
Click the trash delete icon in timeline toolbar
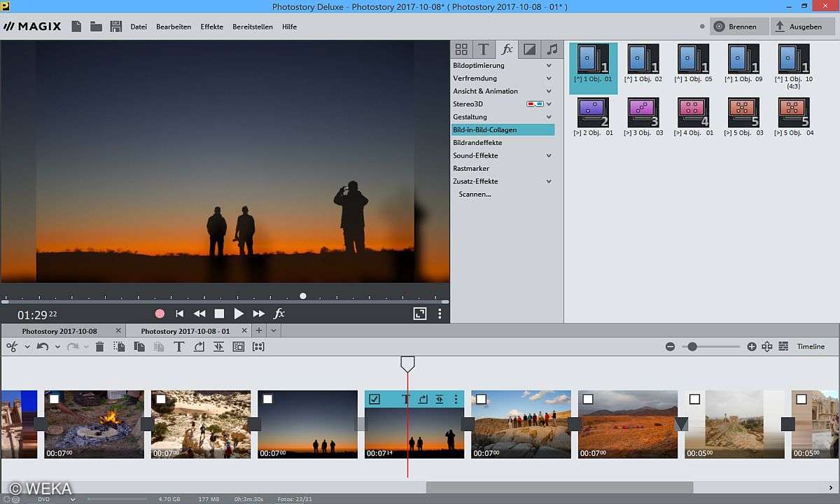click(99, 346)
